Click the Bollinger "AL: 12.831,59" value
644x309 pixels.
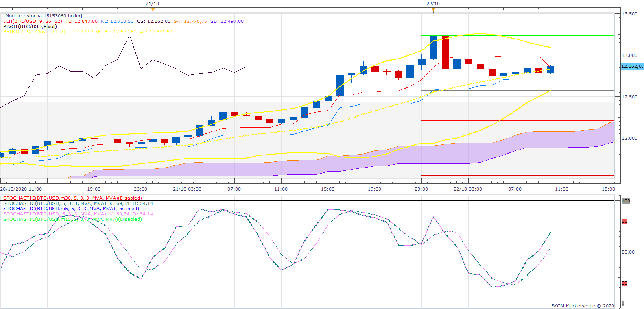tap(156, 32)
